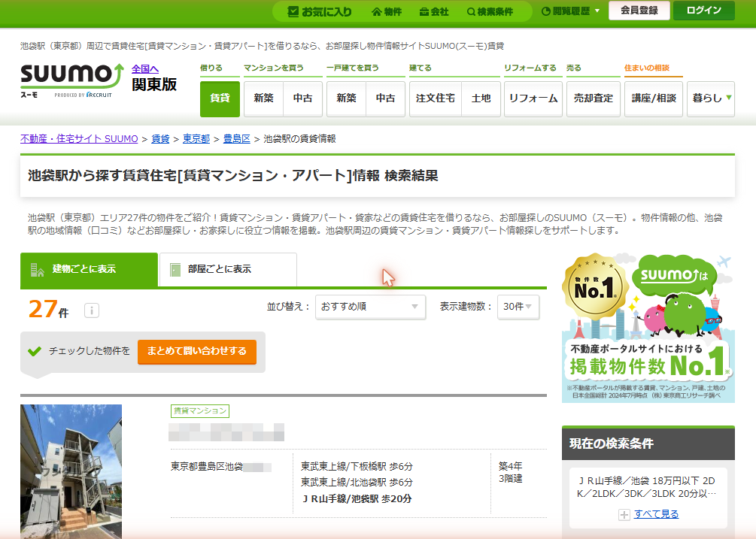Switch to 部屋ごとに表示 view tab
Viewport: 756px width, 539px height.
(x=228, y=270)
